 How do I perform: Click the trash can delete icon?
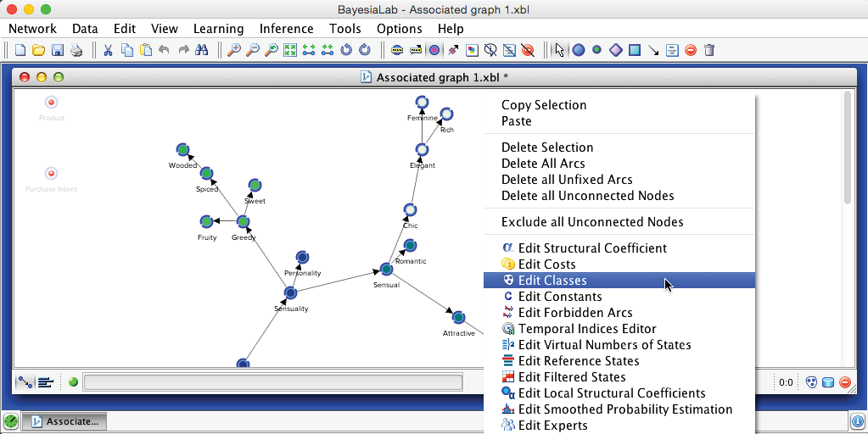pyautogui.click(x=709, y=50)
